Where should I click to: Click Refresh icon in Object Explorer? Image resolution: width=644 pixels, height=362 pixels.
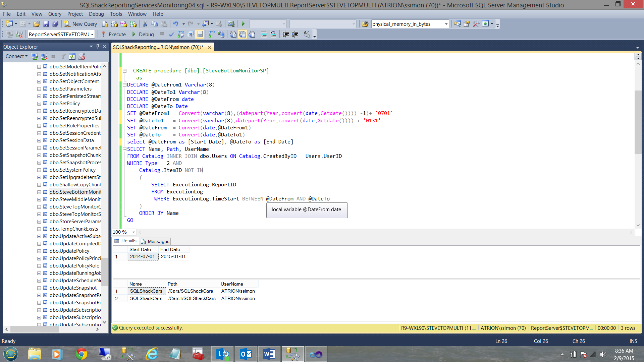point(72,56)
